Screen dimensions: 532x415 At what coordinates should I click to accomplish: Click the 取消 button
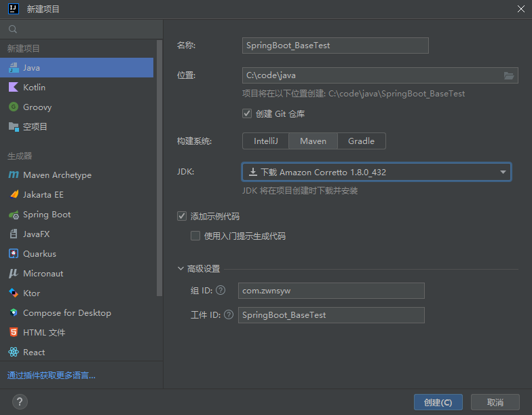(495, 402)
